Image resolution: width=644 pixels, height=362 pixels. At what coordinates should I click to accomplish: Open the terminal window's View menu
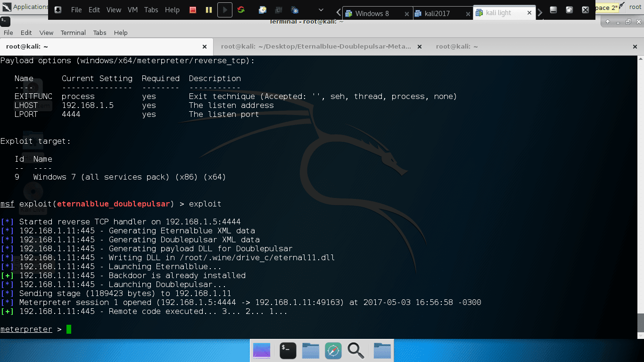coord(46,33)
